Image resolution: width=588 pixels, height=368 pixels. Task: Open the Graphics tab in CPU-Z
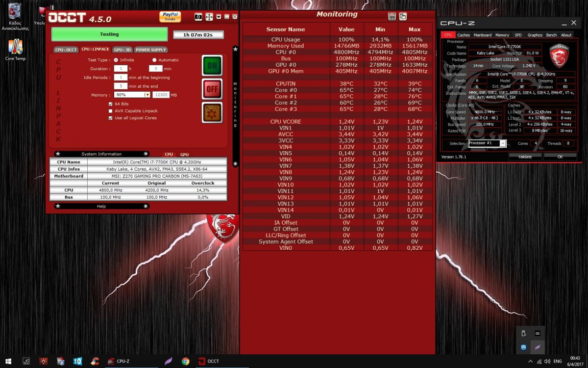[535, 35]
